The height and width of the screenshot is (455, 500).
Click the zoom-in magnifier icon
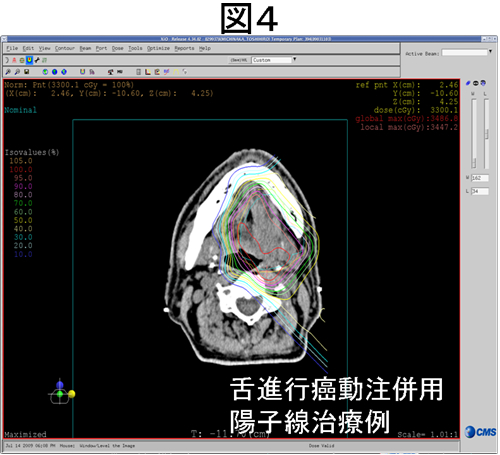click(8, 72)
